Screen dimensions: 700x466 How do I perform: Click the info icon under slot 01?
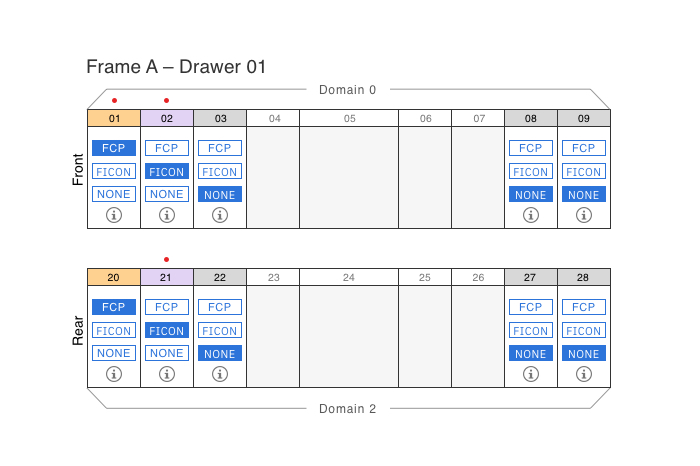coord(114,214)
